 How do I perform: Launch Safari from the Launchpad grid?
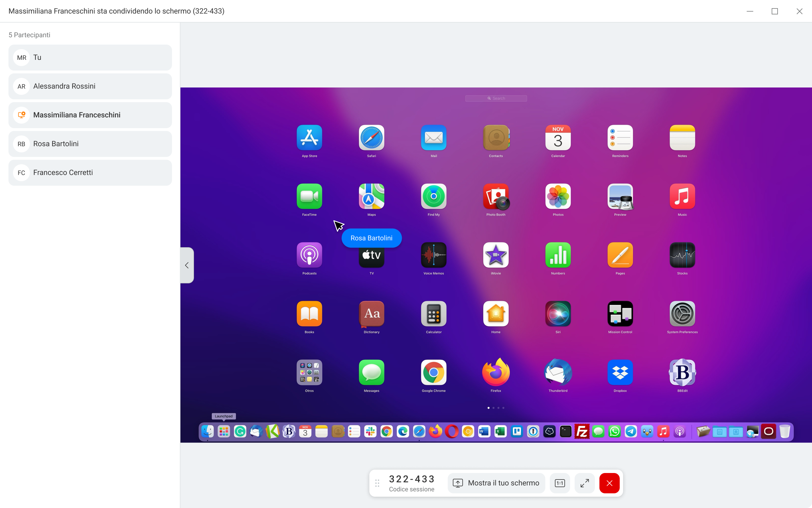click(x=371, y=138)
